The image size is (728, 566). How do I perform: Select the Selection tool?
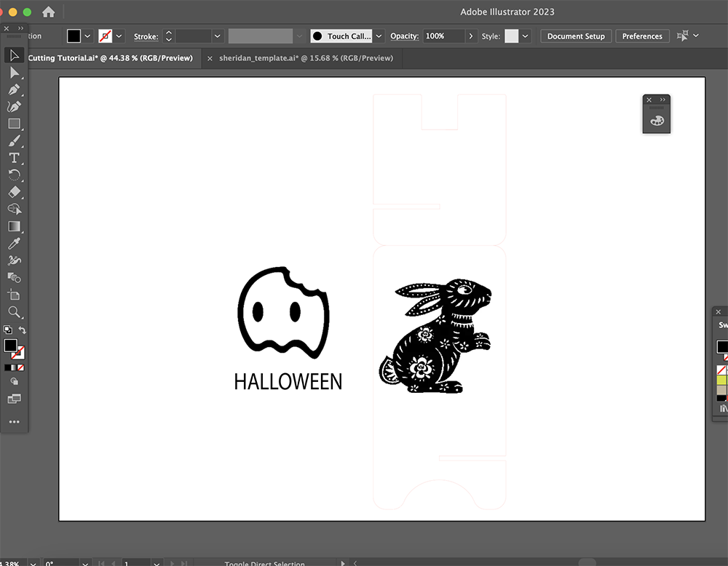pyautogui.click(x=13, y=55)
